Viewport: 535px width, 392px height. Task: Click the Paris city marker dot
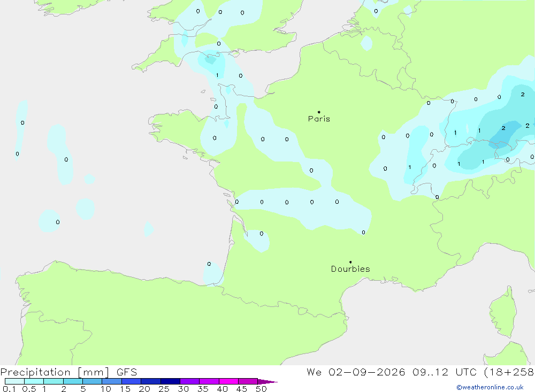(319, 112)
